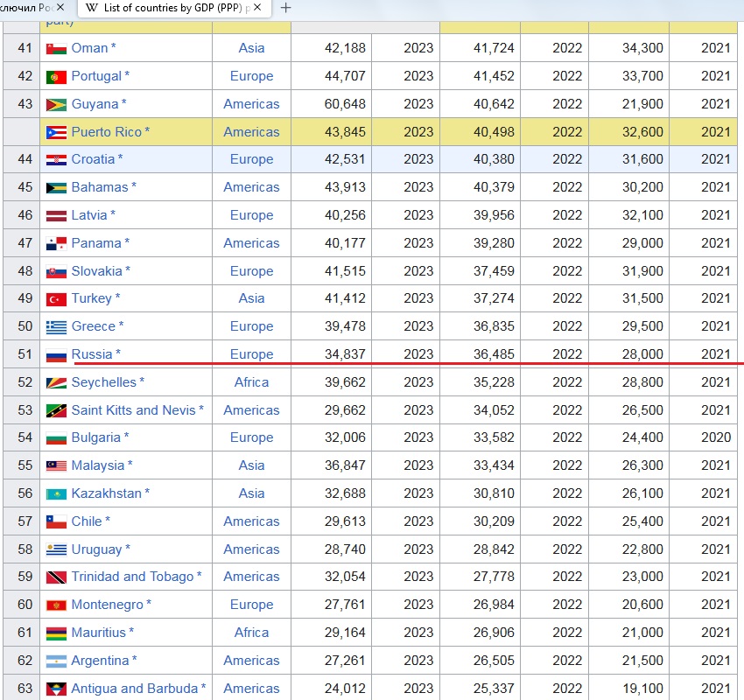Click the Portugal flag icon
Viewport: 744px width, 700px height.
tap(56, 77)
